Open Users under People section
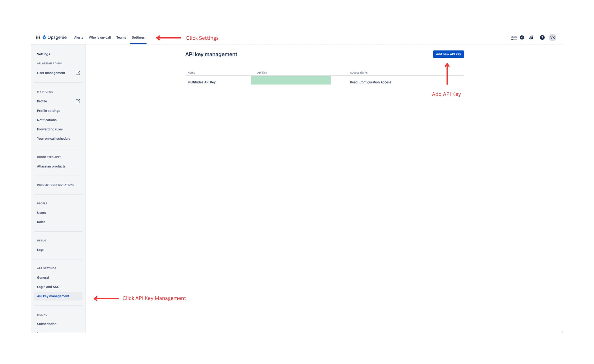Screen dimensions: 594x364 [x=42, y=213]
